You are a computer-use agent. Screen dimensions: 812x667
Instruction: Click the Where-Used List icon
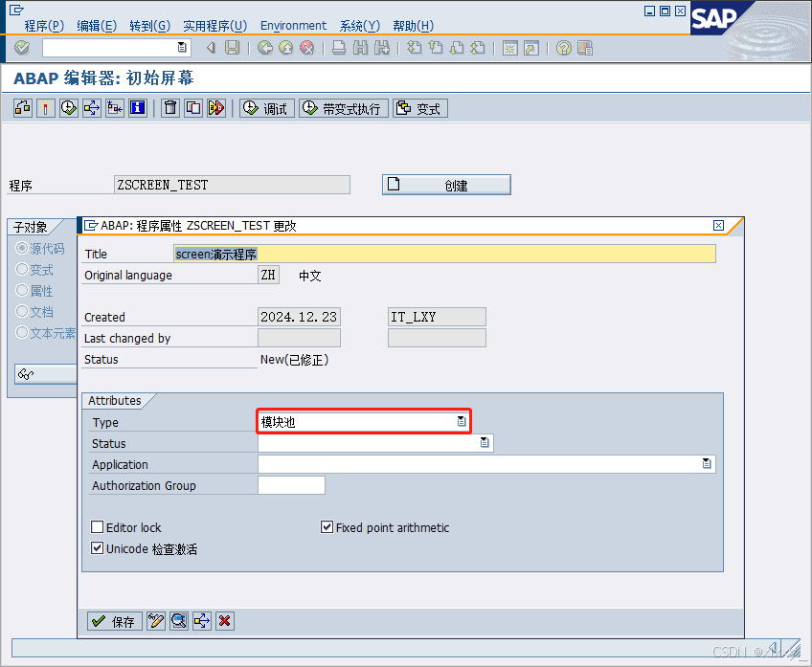point(92,108)
